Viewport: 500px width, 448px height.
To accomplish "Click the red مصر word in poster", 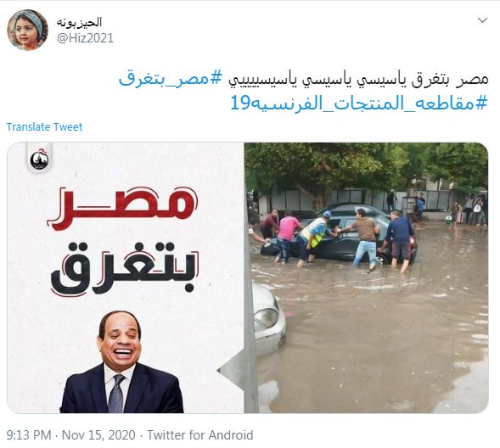I will (122, 208).
